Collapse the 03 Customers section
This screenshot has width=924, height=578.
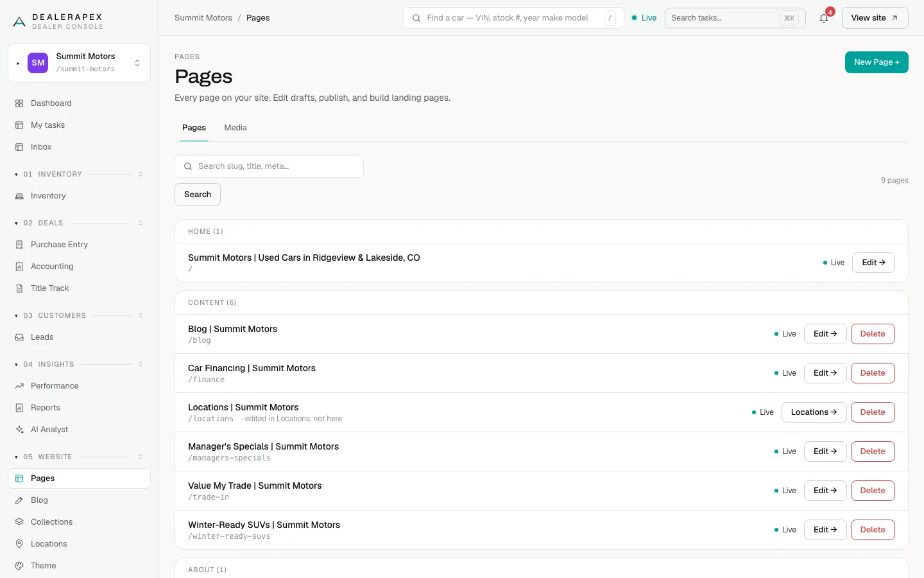click(79, 315)
